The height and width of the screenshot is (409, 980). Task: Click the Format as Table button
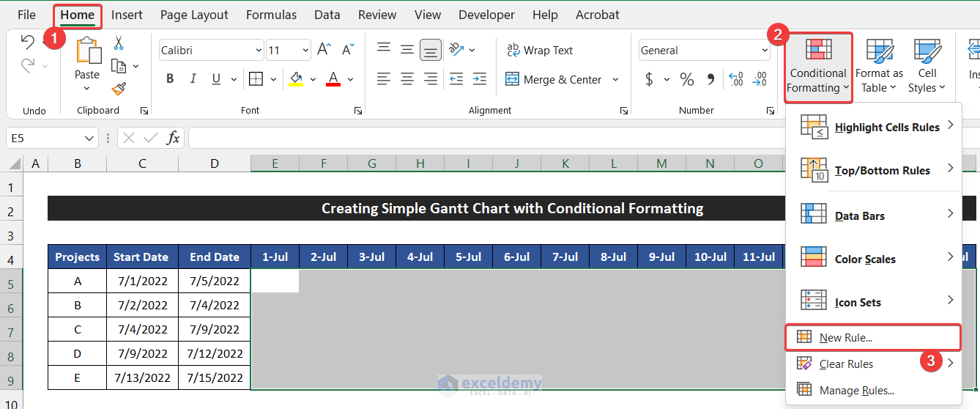[878, 66]
